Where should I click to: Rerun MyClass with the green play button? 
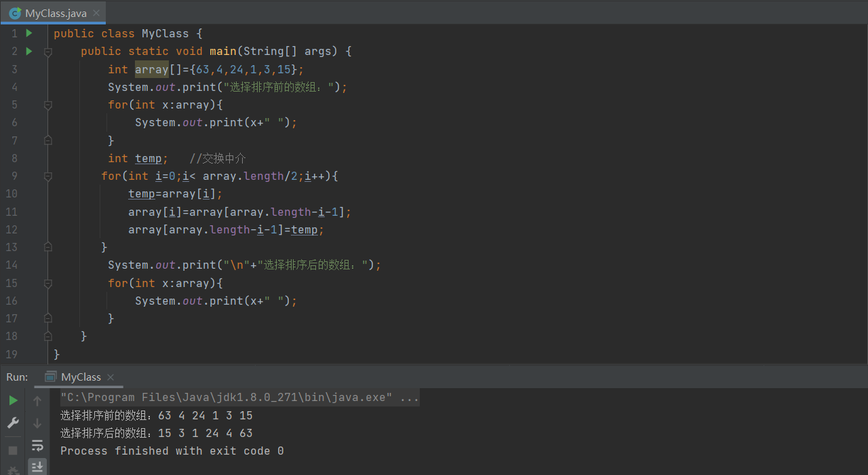pyautogui.click(x=13, y=400)
